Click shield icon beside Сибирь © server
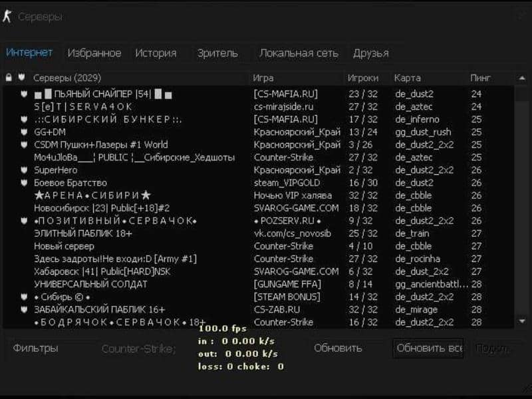The height and width of the screenshot is (399, 532). pos(24,297)
